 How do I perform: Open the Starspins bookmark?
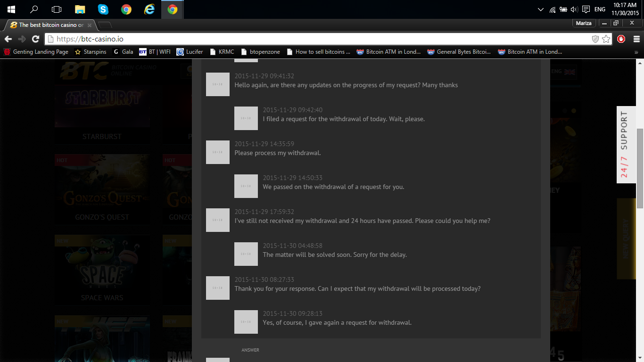tap(91, 52)
